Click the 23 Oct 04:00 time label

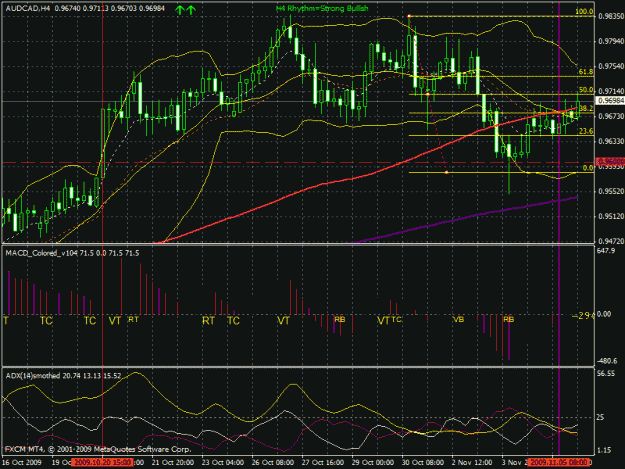tap(222, 463)
